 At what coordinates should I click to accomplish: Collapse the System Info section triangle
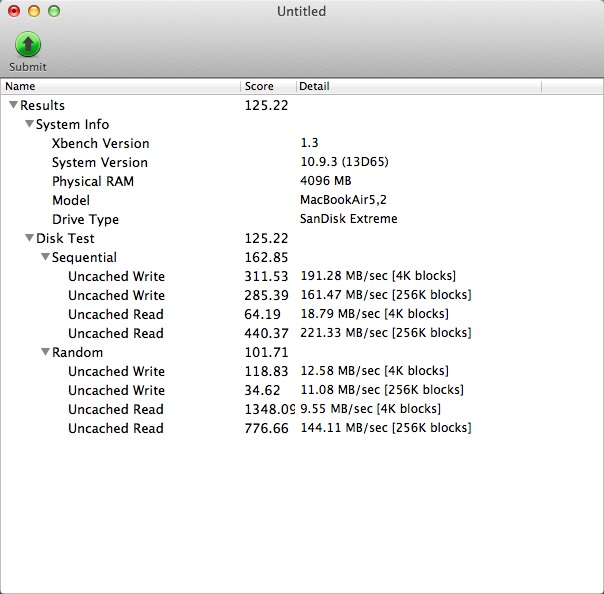[29, 124]
